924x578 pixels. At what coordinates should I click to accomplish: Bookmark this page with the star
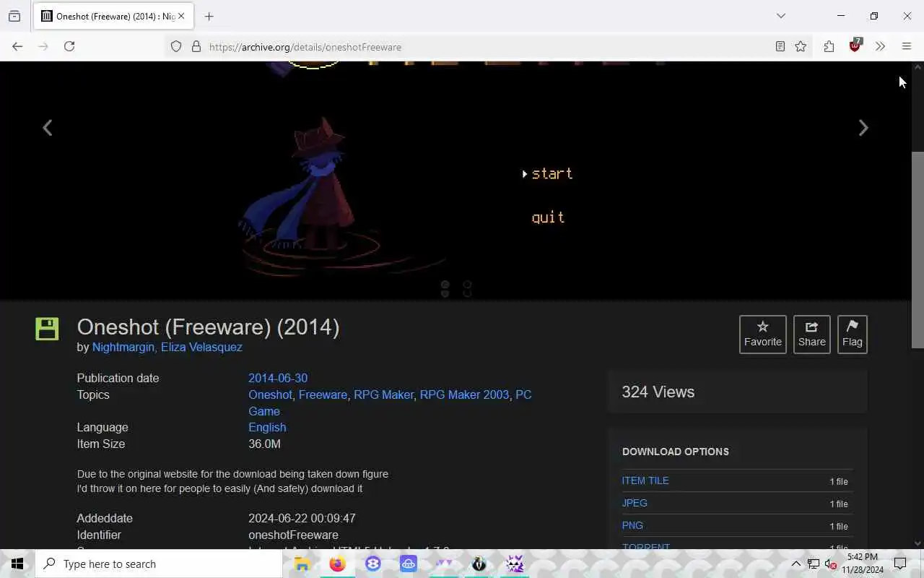tap(801, 46)
